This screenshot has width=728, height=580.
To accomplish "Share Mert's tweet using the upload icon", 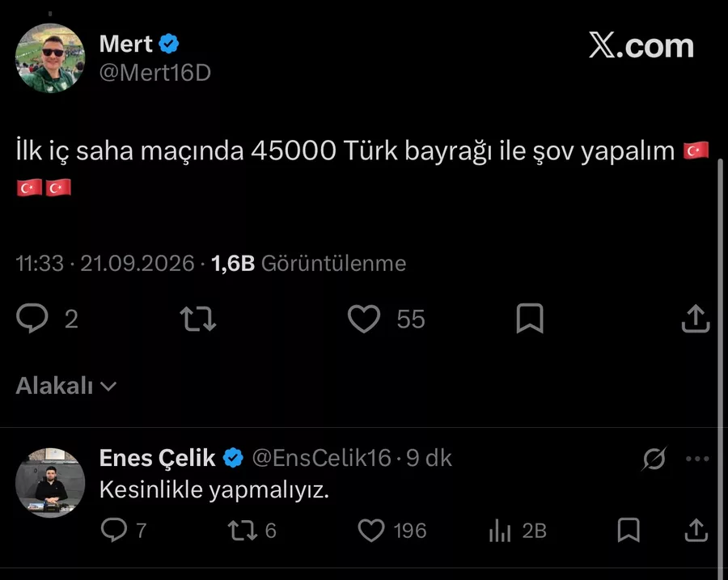I will click(696, 319).
